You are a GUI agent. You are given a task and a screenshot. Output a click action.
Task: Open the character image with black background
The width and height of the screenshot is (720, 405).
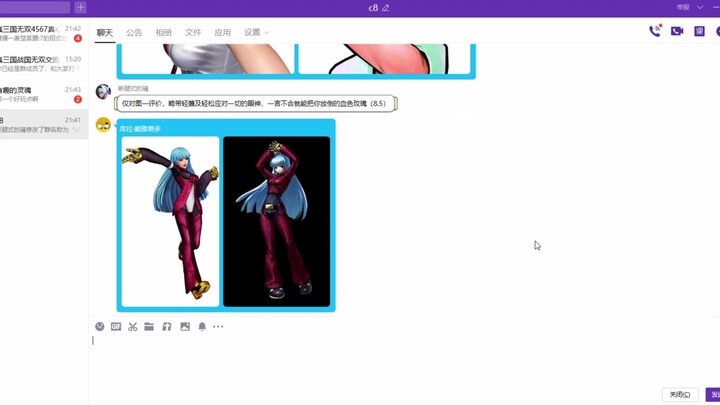click(276, 221)
